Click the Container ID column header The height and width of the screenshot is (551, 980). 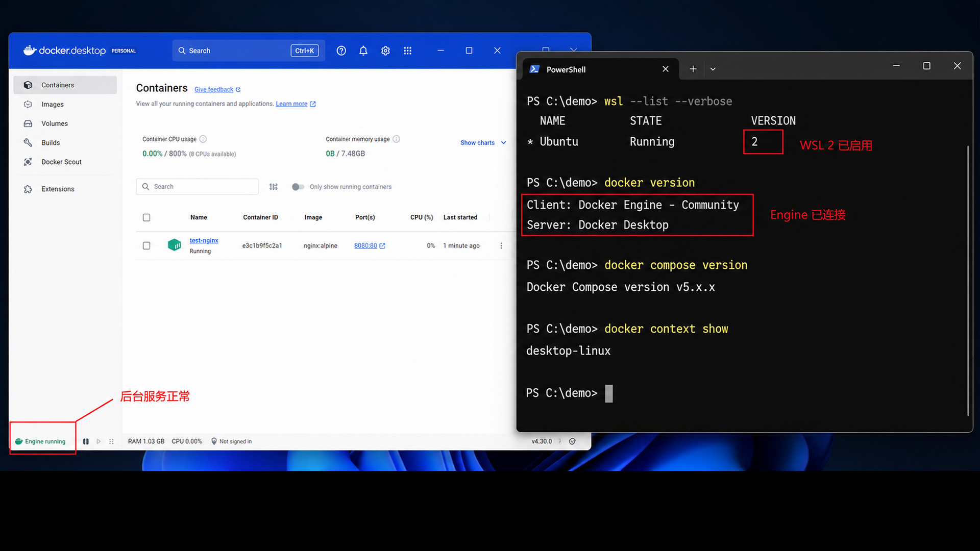pyautogui.click(x=260, y=217)
